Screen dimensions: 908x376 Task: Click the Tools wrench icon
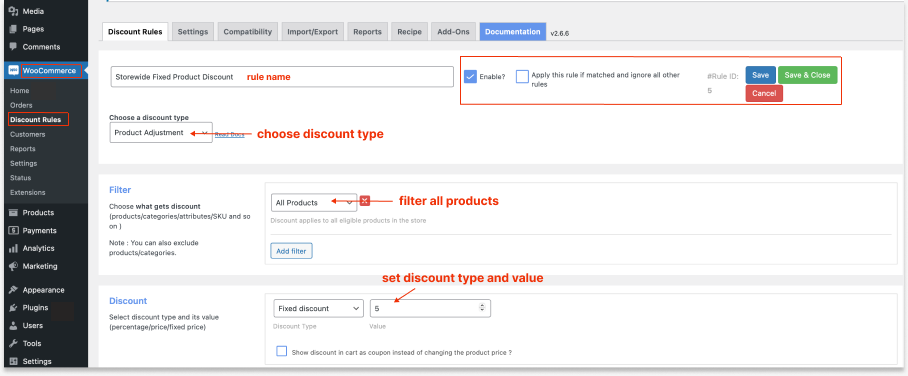pyautogui.click(x=13, y=344)
